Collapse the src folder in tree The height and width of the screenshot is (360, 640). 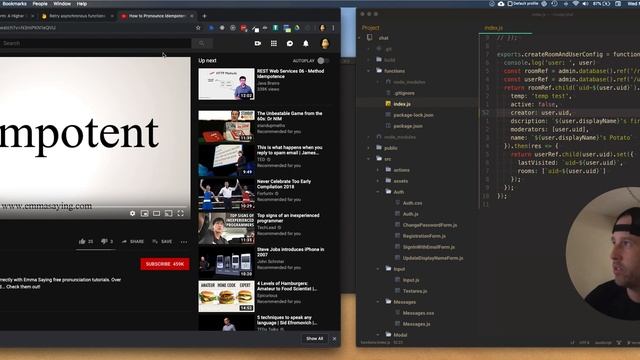(x=369, y=159)
